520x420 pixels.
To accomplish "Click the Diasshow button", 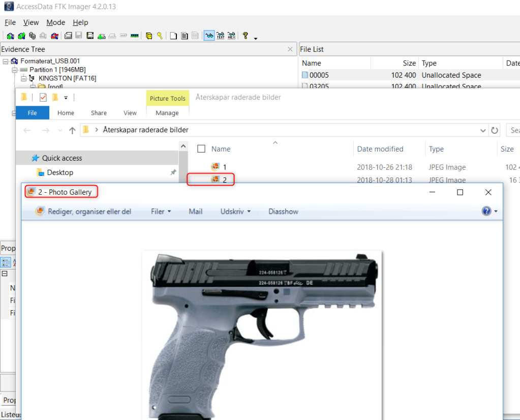I will (283, 212).
